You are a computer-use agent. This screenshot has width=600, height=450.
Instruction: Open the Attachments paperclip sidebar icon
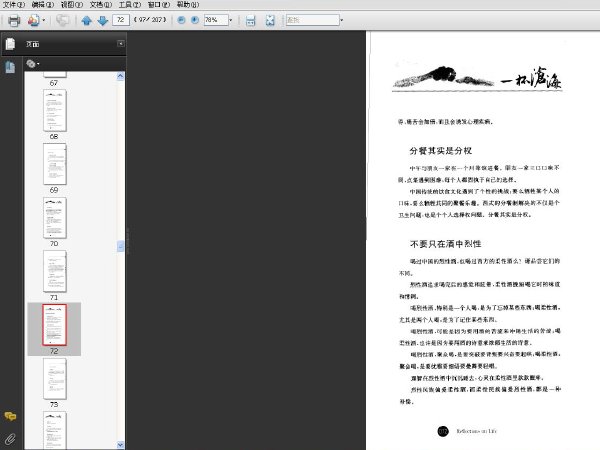pos(10,439)
